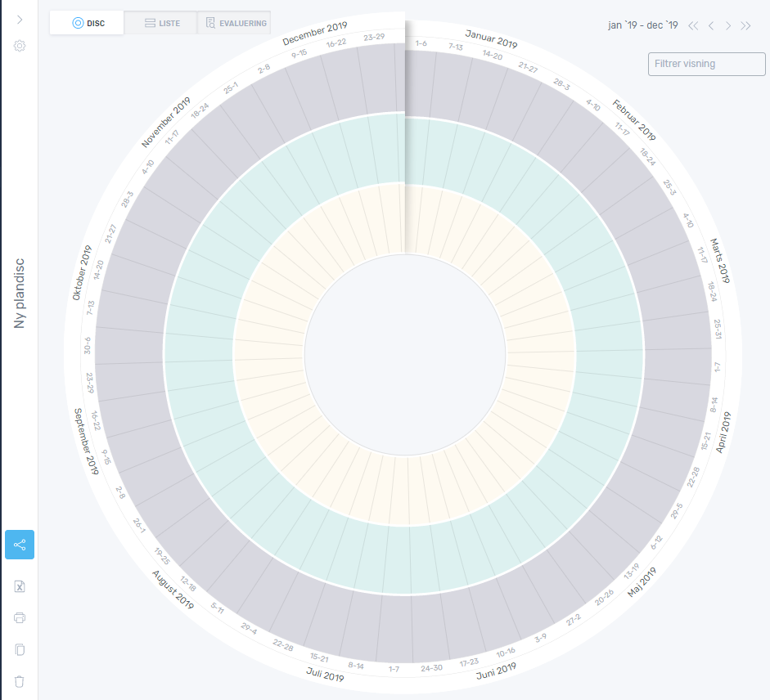The height and width of the screenshot is (700, 770).
Task: Jump forward a year with double-right arrows
Action: [745, 25]
